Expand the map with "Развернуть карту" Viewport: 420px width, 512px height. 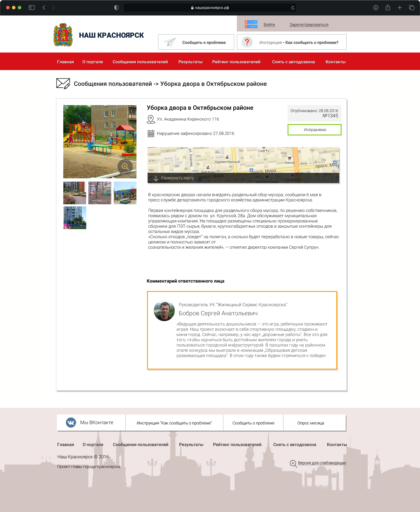tap(174, 178)
